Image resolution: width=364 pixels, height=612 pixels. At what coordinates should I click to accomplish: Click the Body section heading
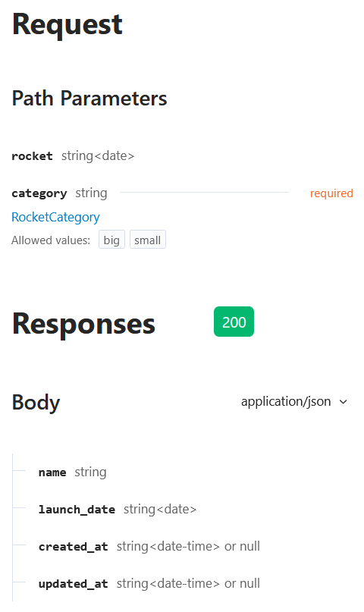(36, 402)
